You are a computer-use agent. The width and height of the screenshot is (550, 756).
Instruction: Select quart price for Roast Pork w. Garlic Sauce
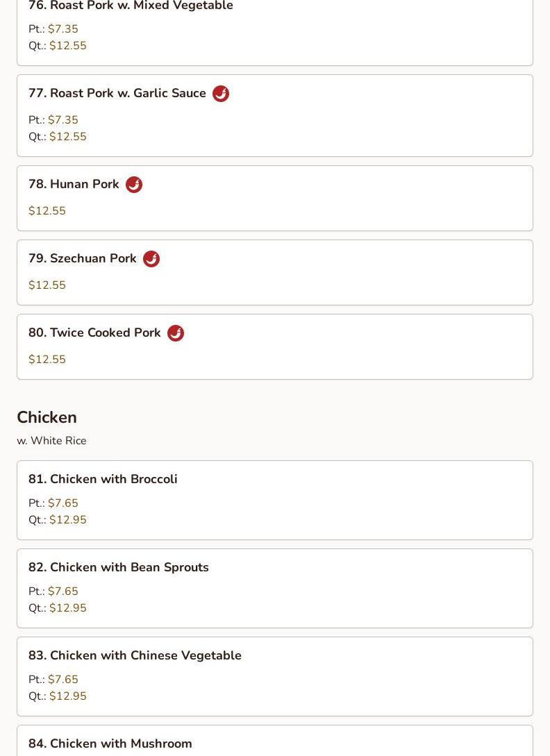[68, 137]
